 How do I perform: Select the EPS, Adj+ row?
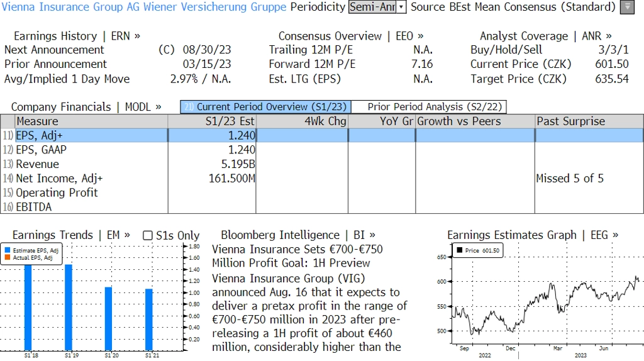tap(321, 135)
